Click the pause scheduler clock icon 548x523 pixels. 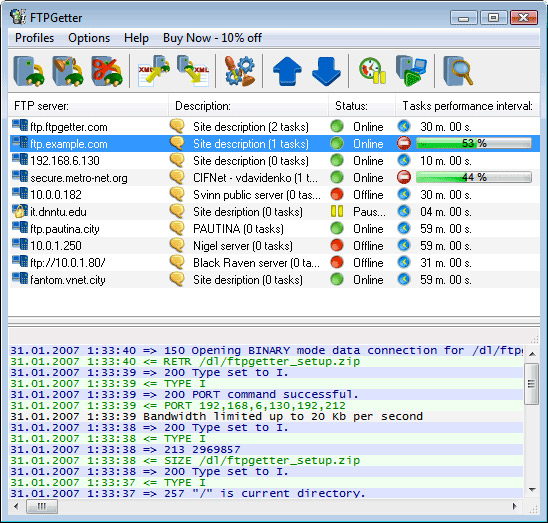(x=373, y=71)
